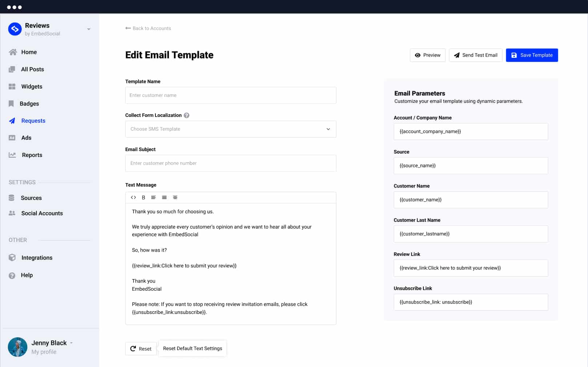
Task: Click Jenny Black's profile avatar
Action: tap(17, 347)
